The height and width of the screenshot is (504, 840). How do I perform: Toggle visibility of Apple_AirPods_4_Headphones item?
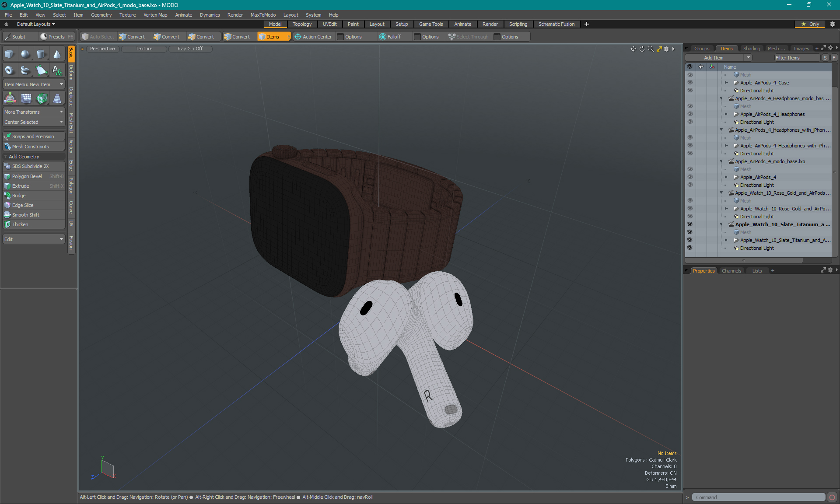click(x=690, y=114)
